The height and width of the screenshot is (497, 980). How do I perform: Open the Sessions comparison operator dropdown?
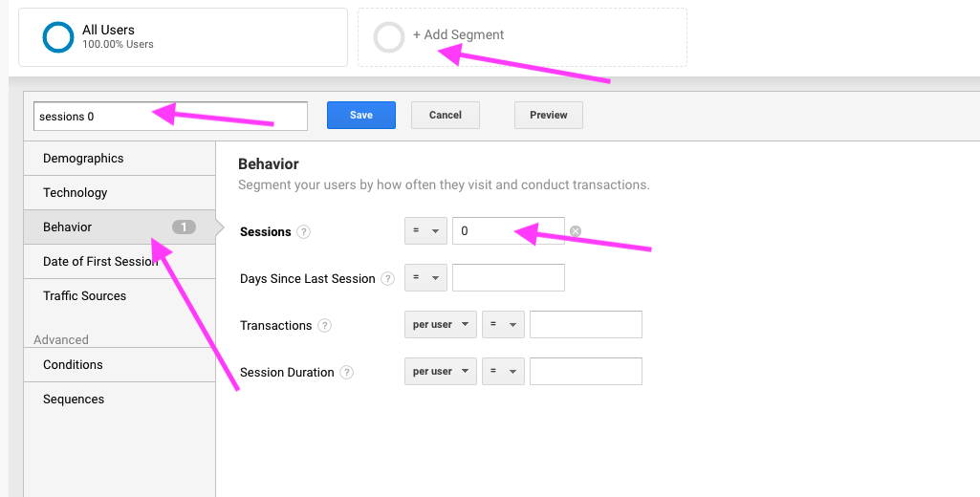pyautogui.click(x=425, y=231)
